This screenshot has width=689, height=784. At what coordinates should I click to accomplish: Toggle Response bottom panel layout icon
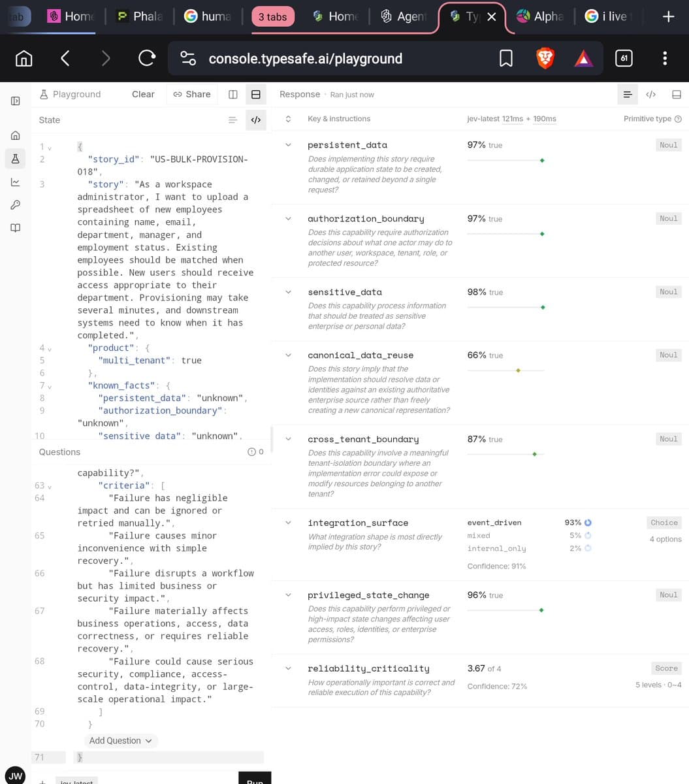point(677,95)
